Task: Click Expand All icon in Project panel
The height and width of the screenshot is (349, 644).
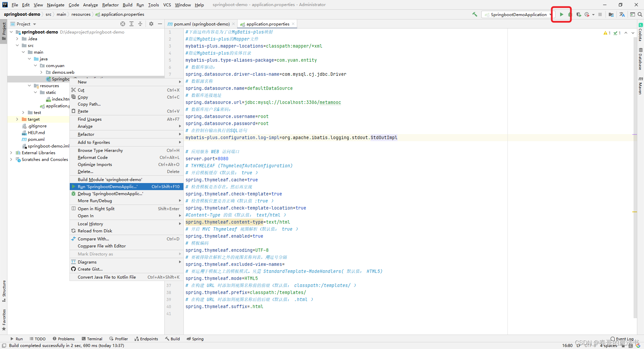Action: tap(131, 24)
